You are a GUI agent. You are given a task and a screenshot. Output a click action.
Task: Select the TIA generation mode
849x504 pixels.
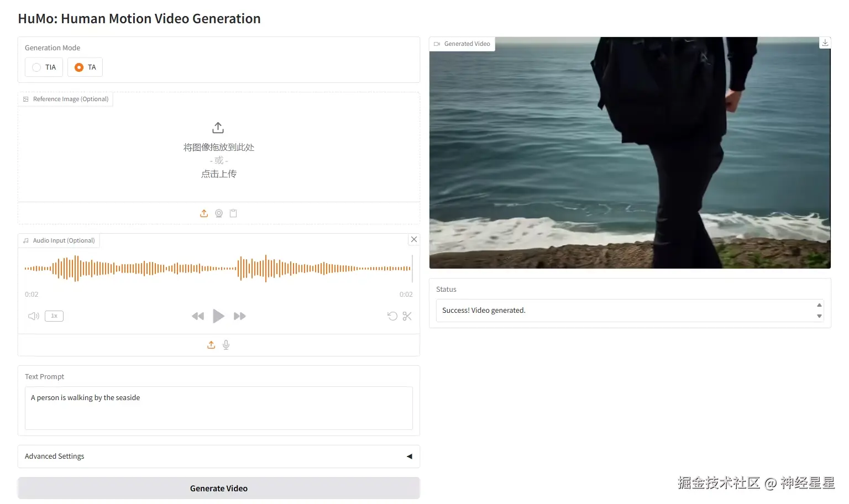(x=44, y=67)
